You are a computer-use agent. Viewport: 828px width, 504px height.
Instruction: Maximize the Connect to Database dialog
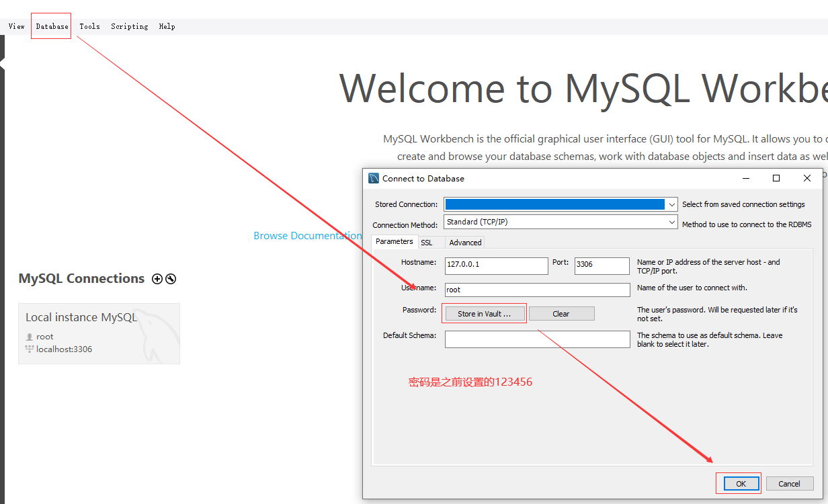click(x=776, y=178)
